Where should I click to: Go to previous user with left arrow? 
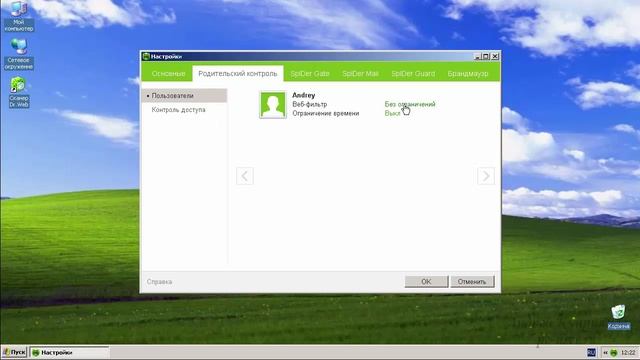click(x=244, y=176)
